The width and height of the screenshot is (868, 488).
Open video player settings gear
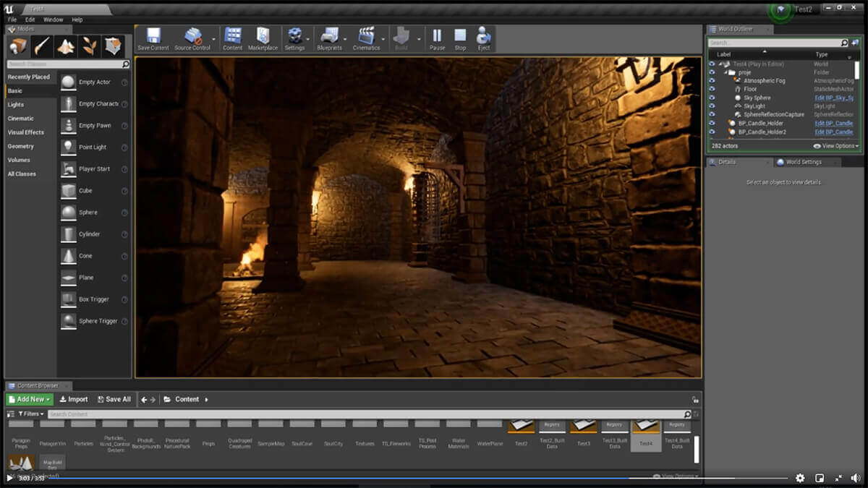(800, 478)
